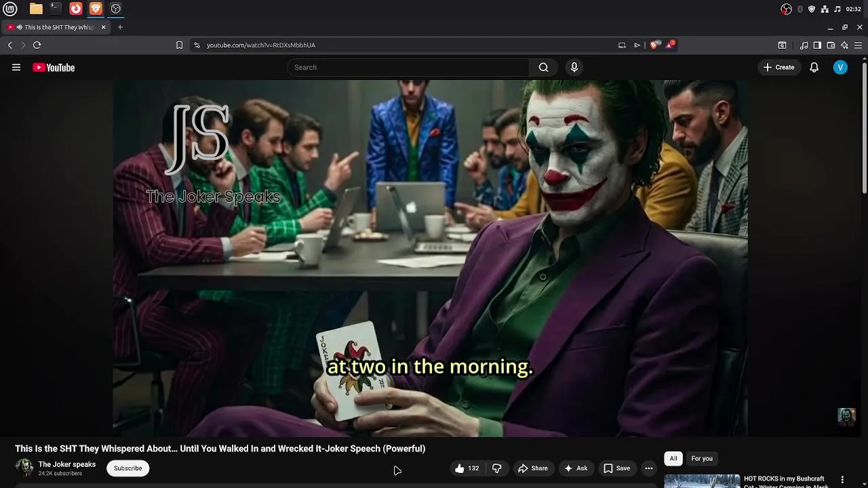
Task: Open the music note sound tray icon
Action: coord(837,9)
